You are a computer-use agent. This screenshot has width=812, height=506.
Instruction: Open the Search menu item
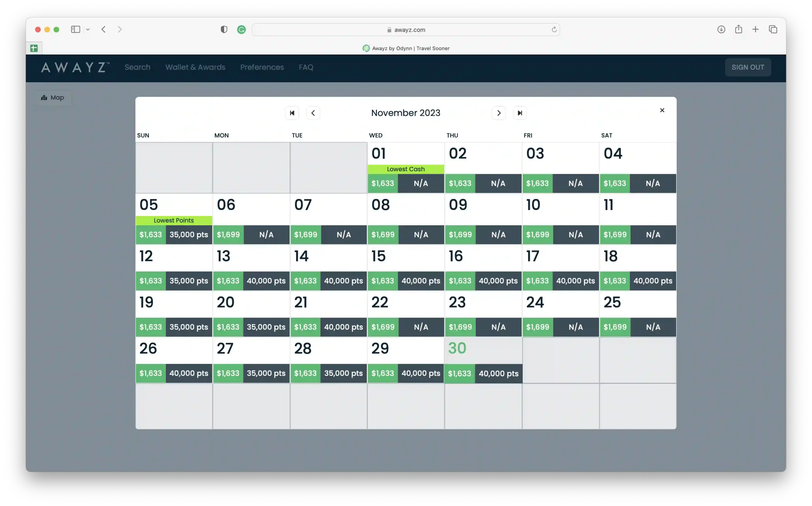pos(138,67)
